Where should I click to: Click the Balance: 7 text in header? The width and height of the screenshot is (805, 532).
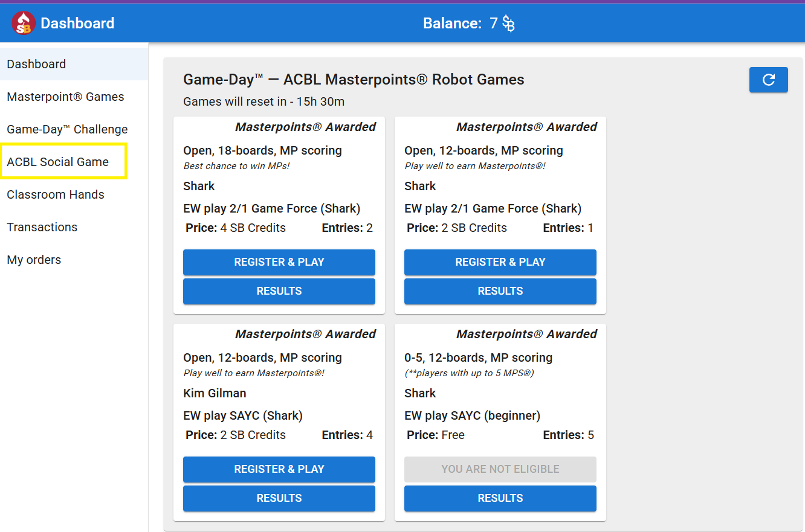click(461, 24)
